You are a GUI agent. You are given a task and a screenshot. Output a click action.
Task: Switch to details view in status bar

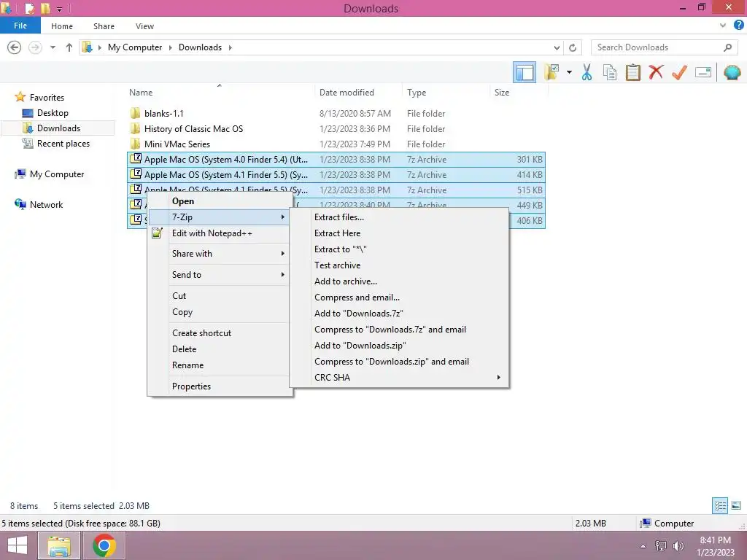pos(720,505)
